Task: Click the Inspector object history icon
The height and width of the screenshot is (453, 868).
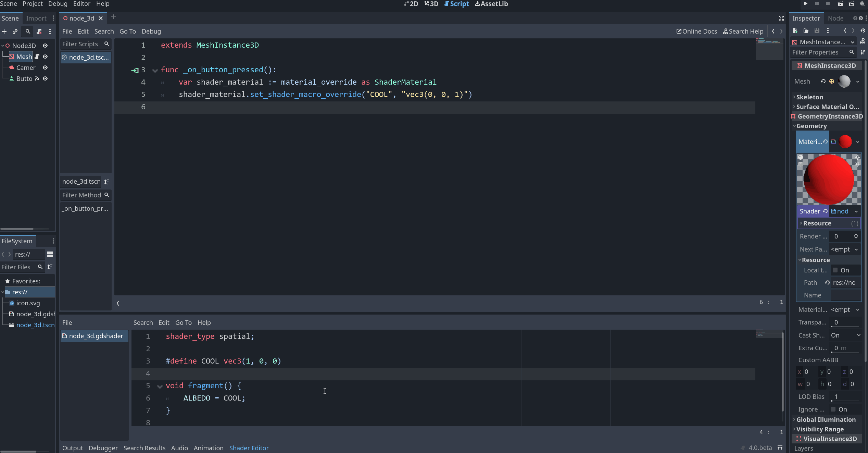Action: [x=863, y=31]
